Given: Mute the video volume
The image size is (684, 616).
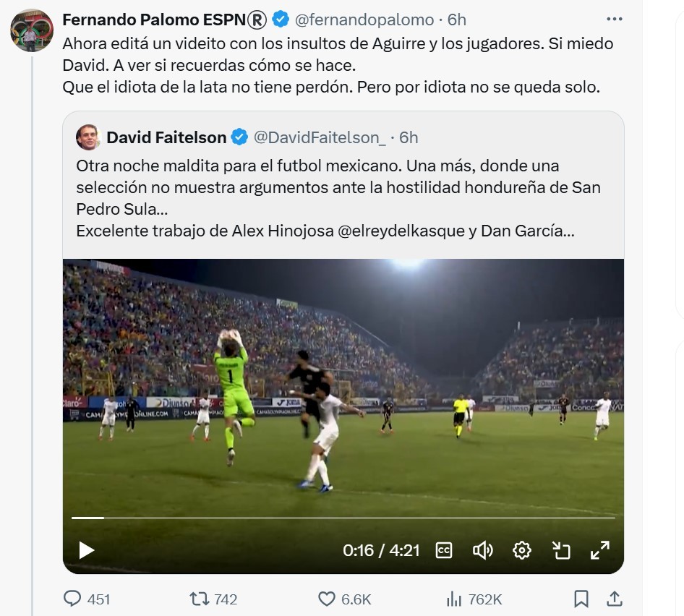Looking at the screenshot, I should click(483, 549).
